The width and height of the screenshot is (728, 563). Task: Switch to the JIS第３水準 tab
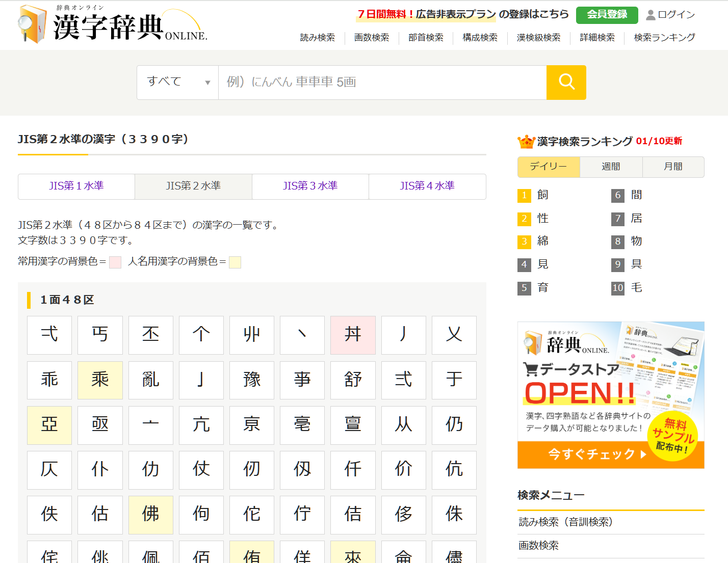point(310,186)
